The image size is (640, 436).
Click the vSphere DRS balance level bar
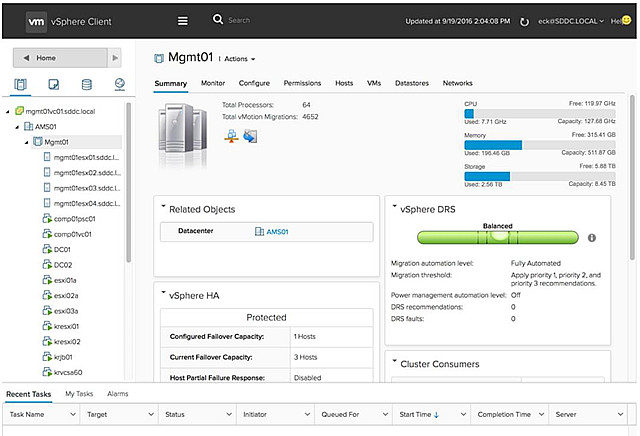498,238
